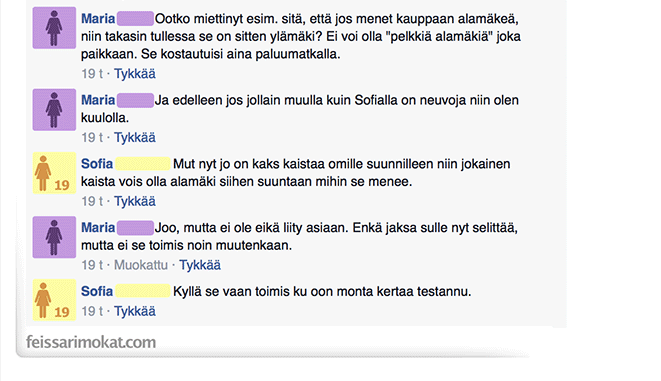Click the yellow redacted surname box on the "kaks kaistaa" comment
The image size is (661, 381).
pyautogui.click(x=143, y=164)
